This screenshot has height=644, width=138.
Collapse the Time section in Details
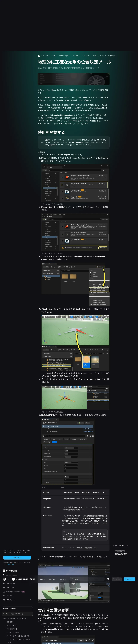(x=43, y=474)
